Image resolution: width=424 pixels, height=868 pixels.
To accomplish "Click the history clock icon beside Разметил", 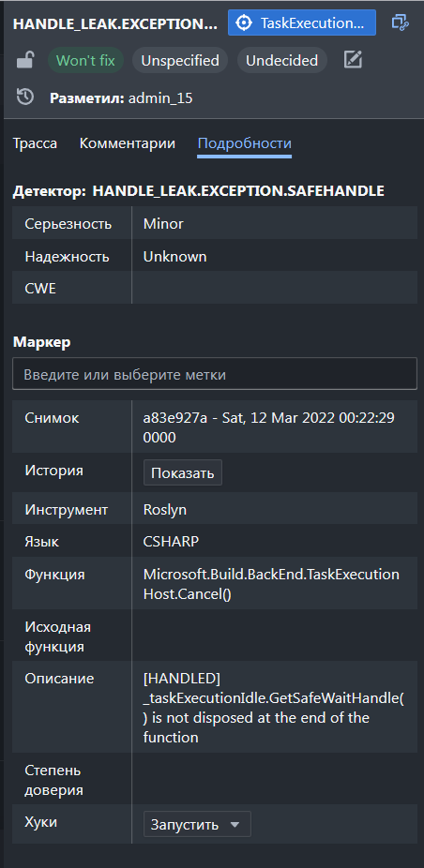I will coord(25,97).
